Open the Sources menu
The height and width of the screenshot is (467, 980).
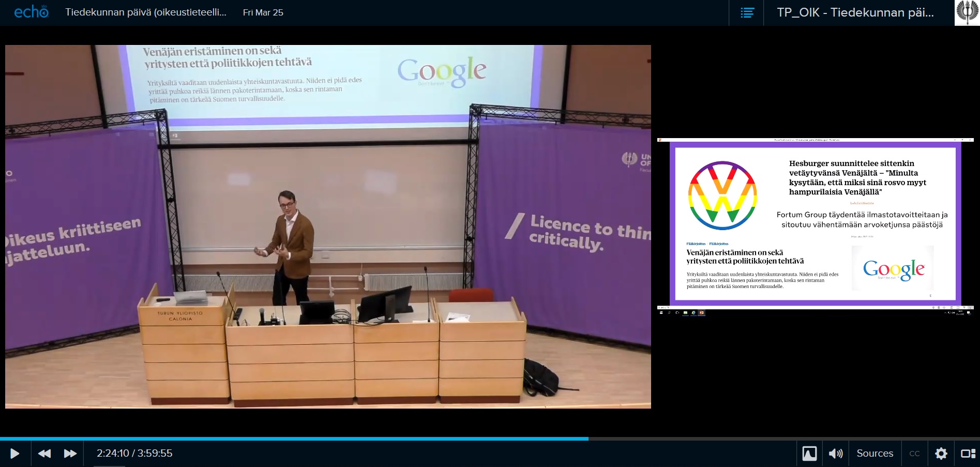[875, 454]
